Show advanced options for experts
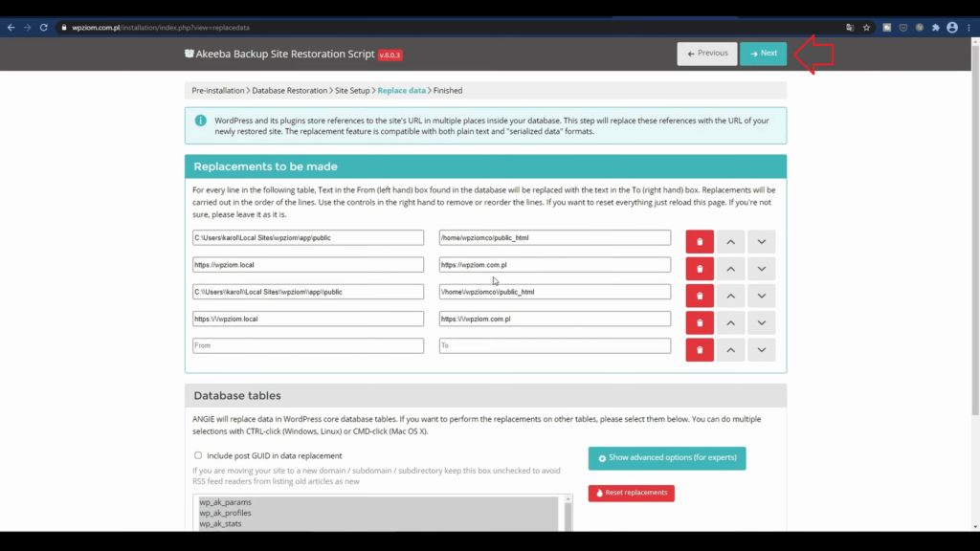 pos(666,458)
